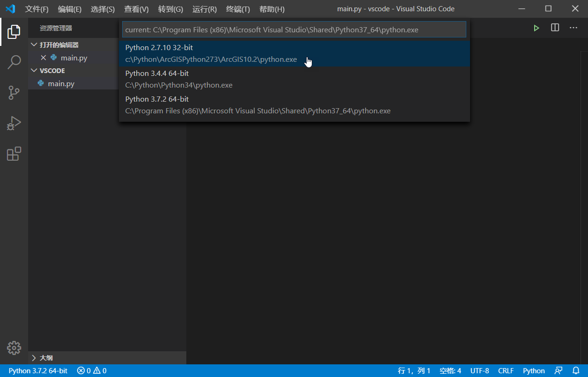Minimize the Visual Studio Code window
The height and width of the screenshot is (377, 588).
[523, 8]
